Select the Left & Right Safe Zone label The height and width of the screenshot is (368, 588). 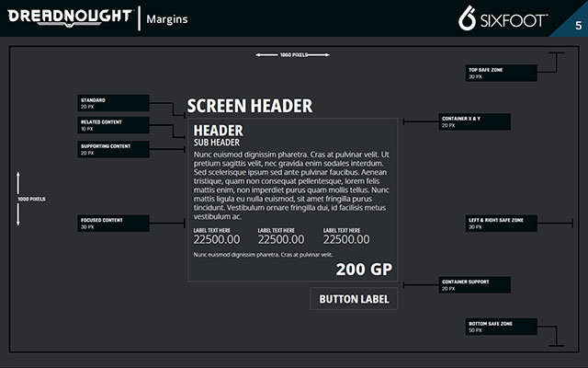[497, 223]
